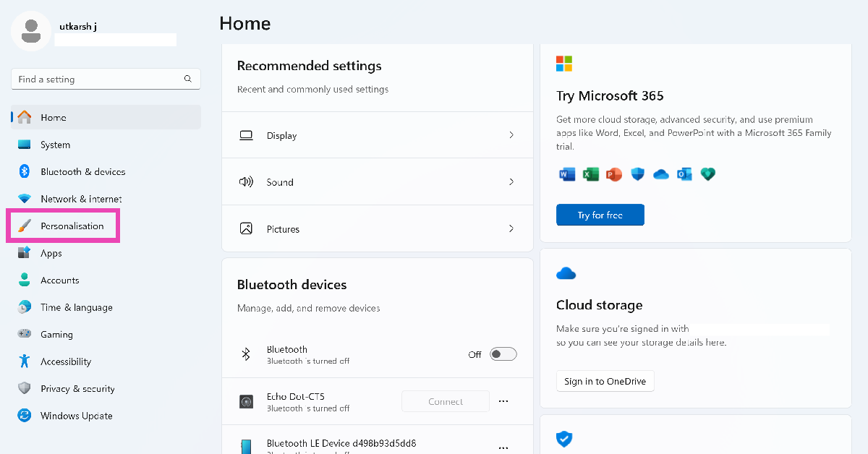868x454 pixels.
Task: Open the Gaming controller icon
Action: (25, 335)
